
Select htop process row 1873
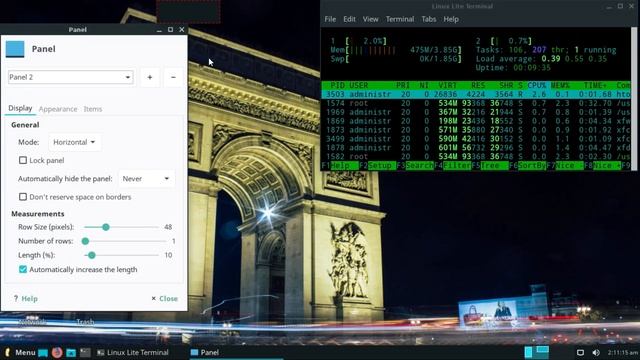pyautogui.click(x=476, y=130)
